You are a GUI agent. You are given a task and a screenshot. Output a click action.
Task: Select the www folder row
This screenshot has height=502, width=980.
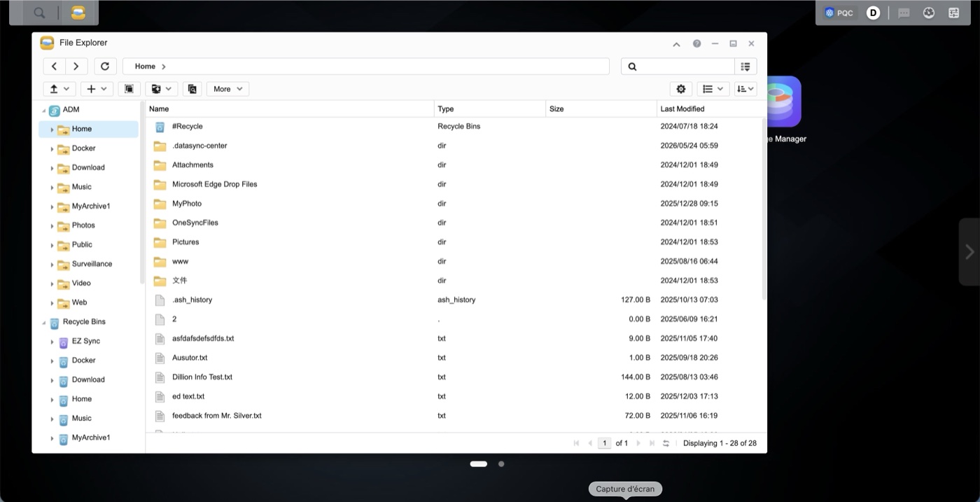pyautogui.click(x=454, y=261)
